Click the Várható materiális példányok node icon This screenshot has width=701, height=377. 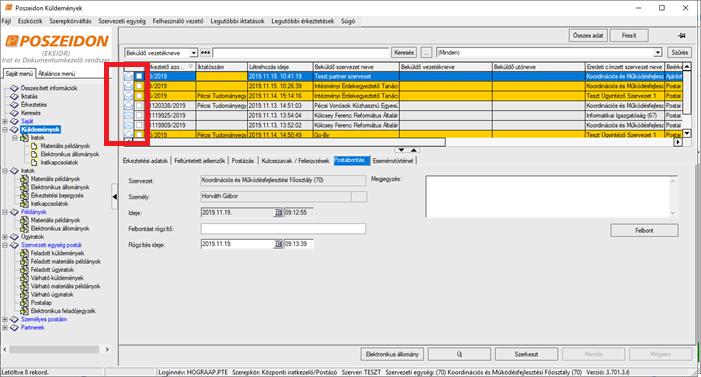[24, 286]
